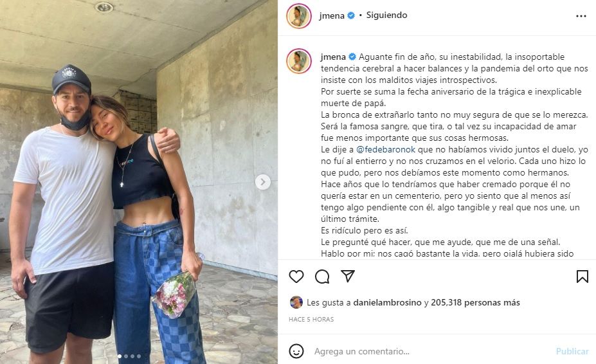Viewport: 596px width, 364px height.
Task: Click the HACE 5 HORAS timestamp
Action: point(311,320)
